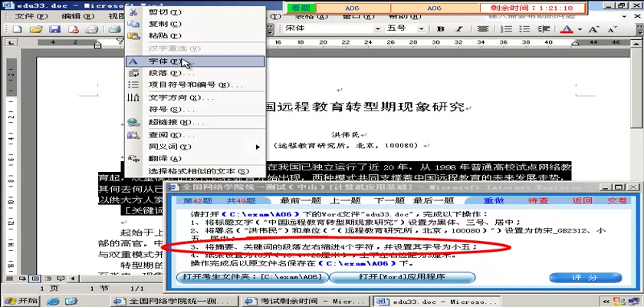Screen dimensions: 644x307
Task: Open the font name dropdown showing 宋体
Action: 377,29
